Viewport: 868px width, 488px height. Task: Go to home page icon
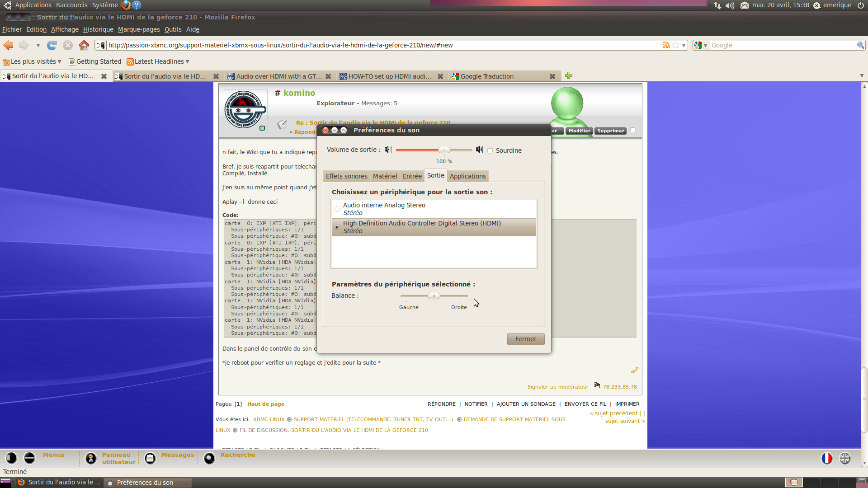click(84, 45)
